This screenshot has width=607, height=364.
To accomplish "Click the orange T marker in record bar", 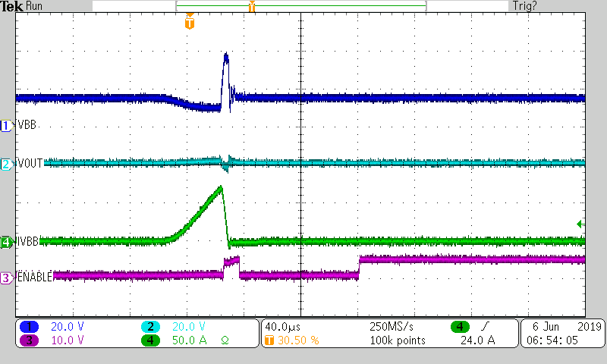I will (x=252, y=7).
